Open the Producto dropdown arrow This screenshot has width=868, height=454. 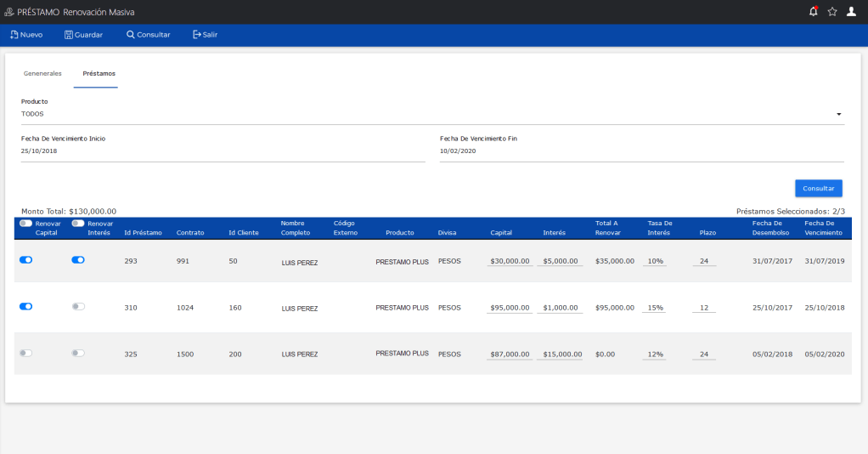[838, 114]
